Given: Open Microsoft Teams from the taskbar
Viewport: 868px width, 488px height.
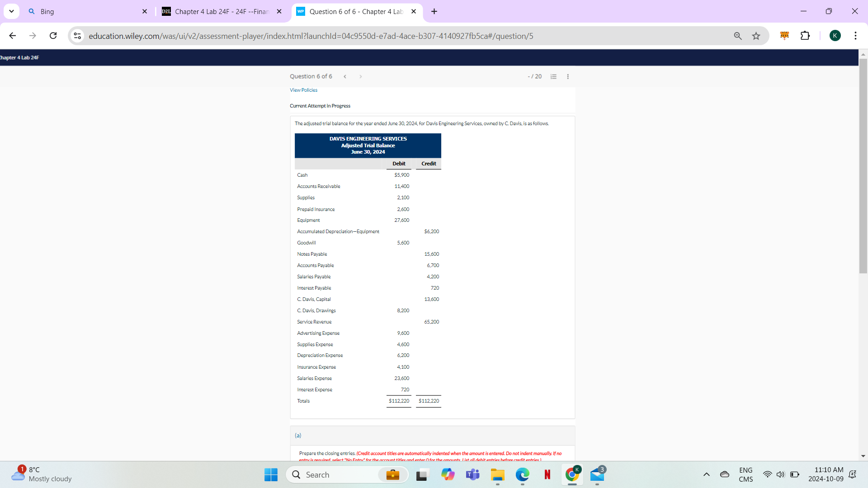Looking at the screenshot, I should 472,474.
